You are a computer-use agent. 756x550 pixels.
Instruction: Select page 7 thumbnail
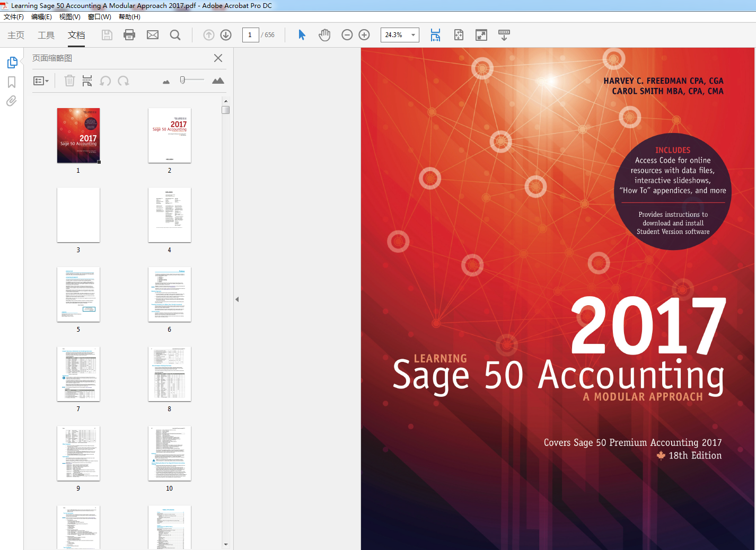pyautogui.click(x=78, y=374)
